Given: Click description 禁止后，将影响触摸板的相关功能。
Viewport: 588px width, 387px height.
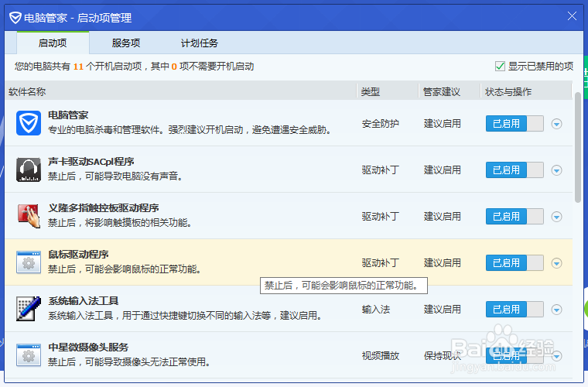Looking at the screenshot, I should [121, 223].
